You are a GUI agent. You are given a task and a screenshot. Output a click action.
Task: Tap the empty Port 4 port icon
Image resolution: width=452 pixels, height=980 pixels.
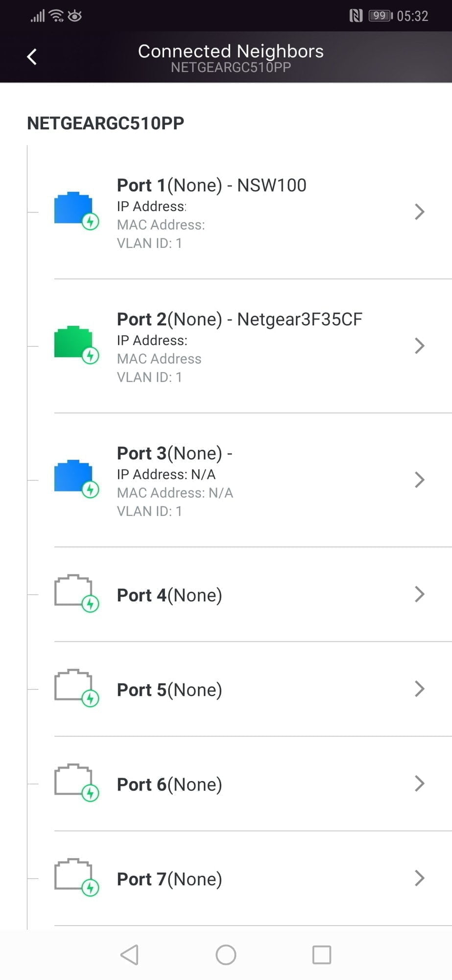73,591
